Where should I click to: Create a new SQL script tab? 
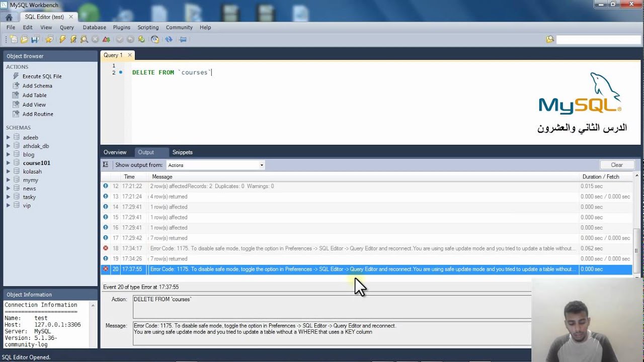pos(14,39)
